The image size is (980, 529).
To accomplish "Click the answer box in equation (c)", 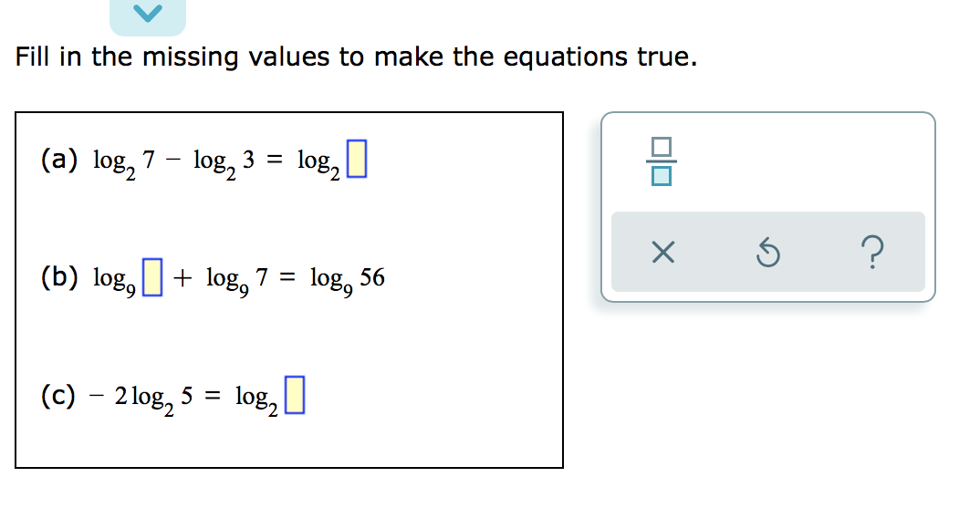I will [294, 394].
